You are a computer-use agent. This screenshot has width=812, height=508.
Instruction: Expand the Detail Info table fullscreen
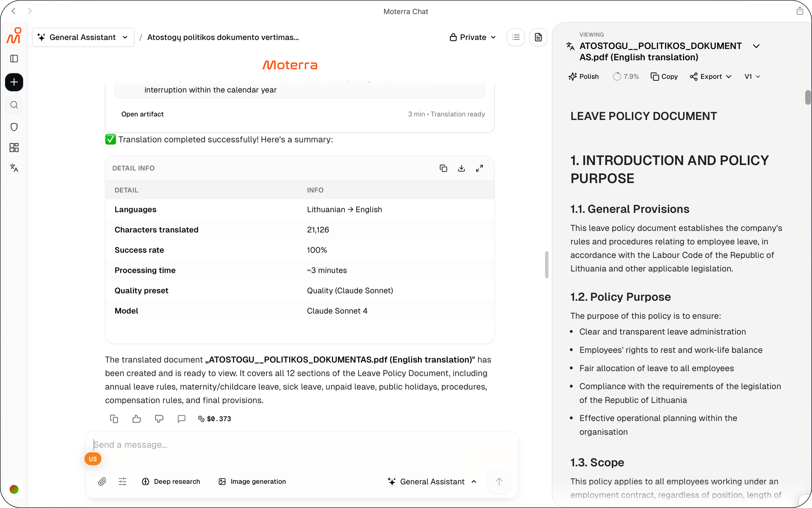point(479,168)
